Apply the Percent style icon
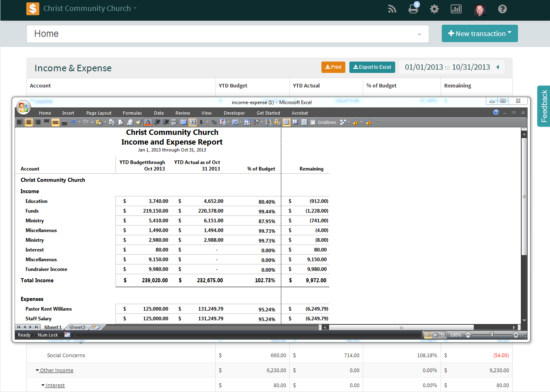 (214, 122)
